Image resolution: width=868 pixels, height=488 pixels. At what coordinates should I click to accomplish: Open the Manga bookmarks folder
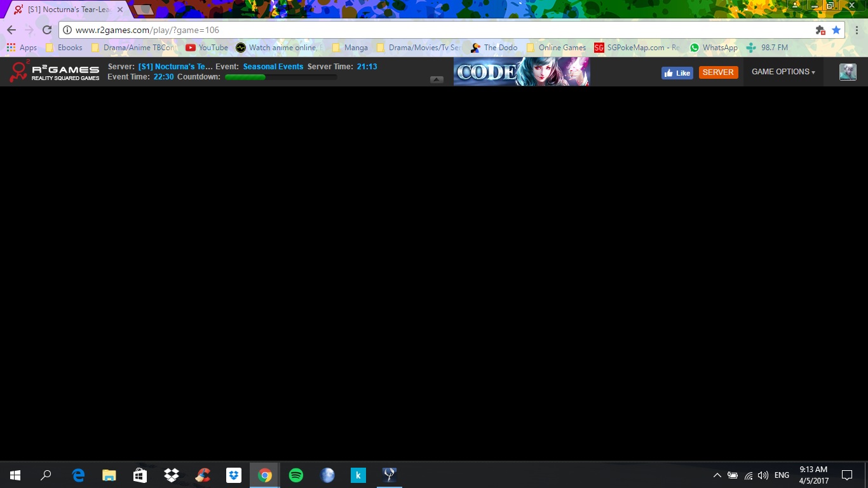pos(350,48)
